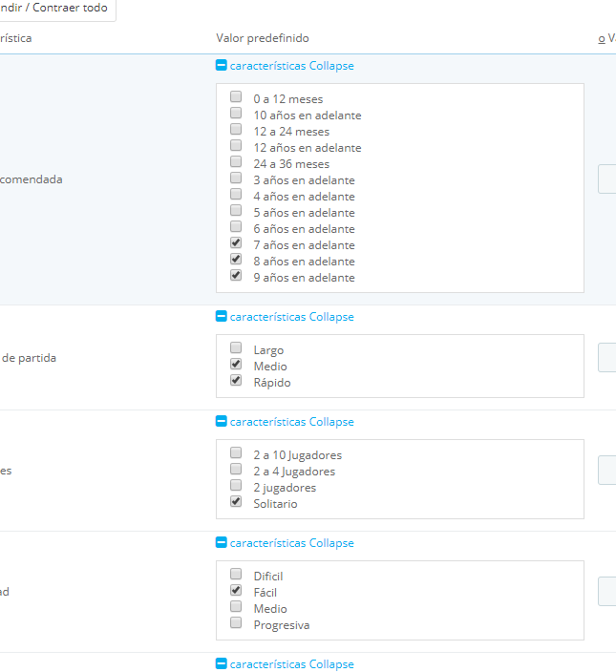Collapse the last características section at bottom
The width and height of the screenshot is (616, 672).
(291, 664)
